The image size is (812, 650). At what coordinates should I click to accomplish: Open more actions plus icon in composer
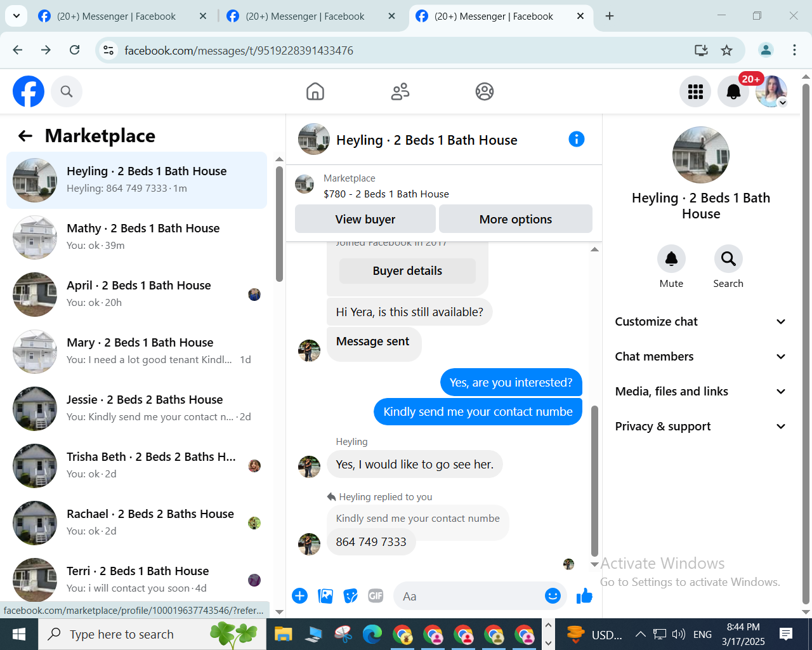click(x=300, y=595)
